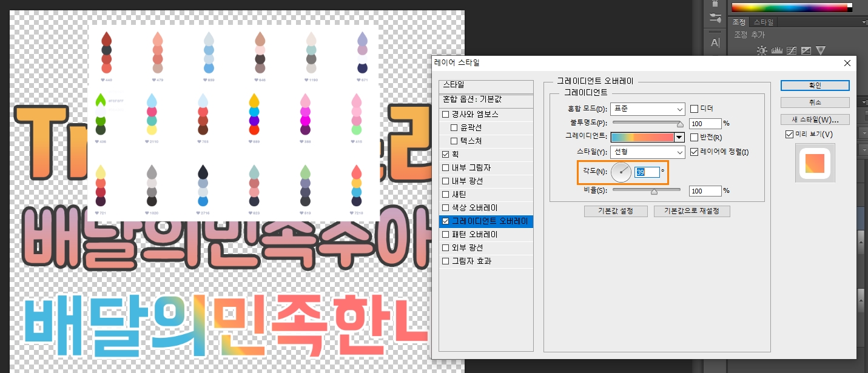Uncheck the 그레이디언트 오버레이 checkbox
The image size is (868, 373).
coord(446,221)
